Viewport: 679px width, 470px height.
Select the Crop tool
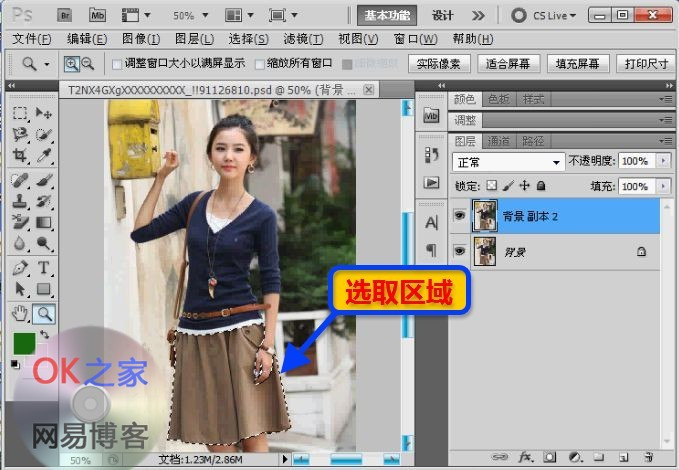[20, 156]
